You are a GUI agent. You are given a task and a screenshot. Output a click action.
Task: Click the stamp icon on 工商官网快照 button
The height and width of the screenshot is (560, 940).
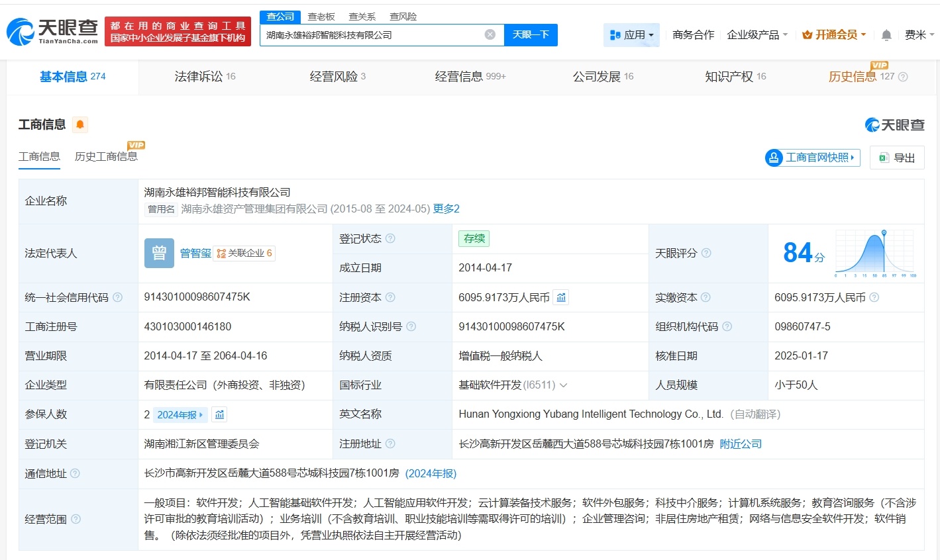pos(772,158)
